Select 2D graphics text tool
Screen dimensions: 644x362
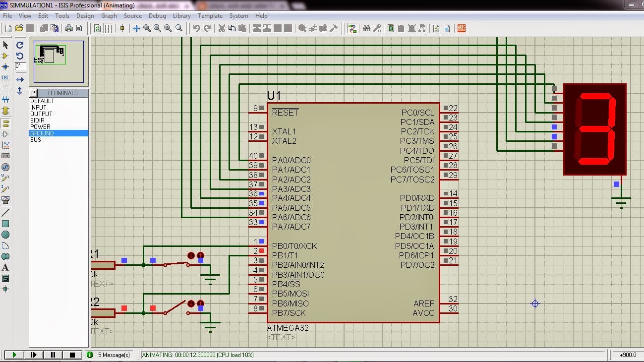pyautogui.click(x=5, y=267)
